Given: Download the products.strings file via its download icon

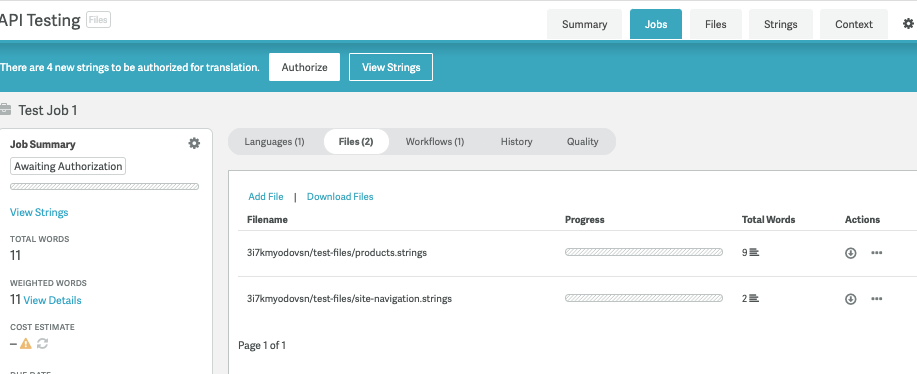Looking at the screenshot, I should point(850,253).
